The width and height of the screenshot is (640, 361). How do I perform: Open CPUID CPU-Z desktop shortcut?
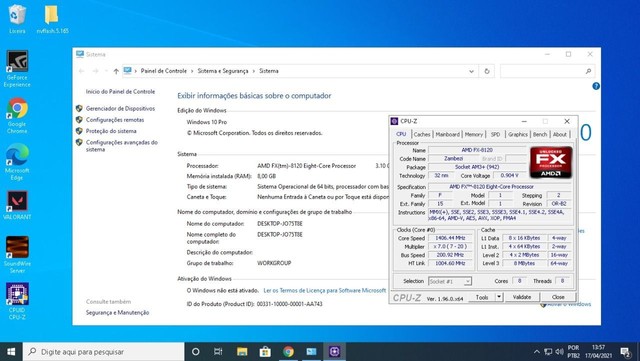click(17, 301)
